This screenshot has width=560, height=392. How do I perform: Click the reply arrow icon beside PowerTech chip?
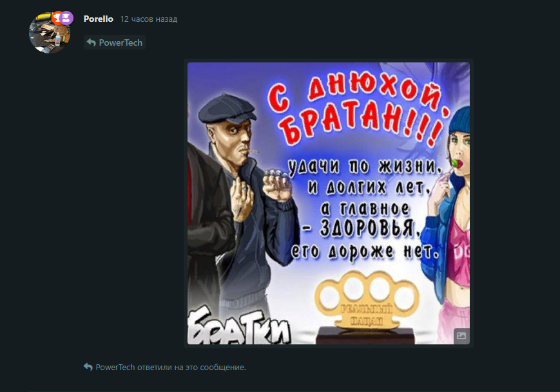[91, 42]
